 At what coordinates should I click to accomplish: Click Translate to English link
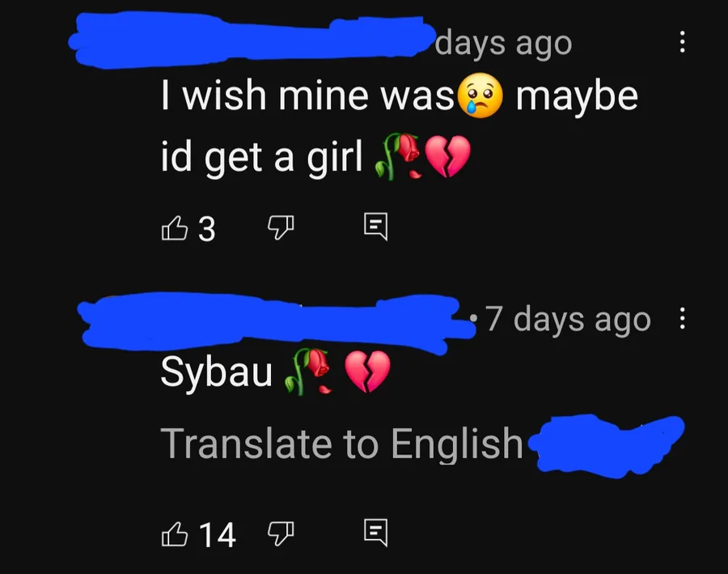coord(341,444)
